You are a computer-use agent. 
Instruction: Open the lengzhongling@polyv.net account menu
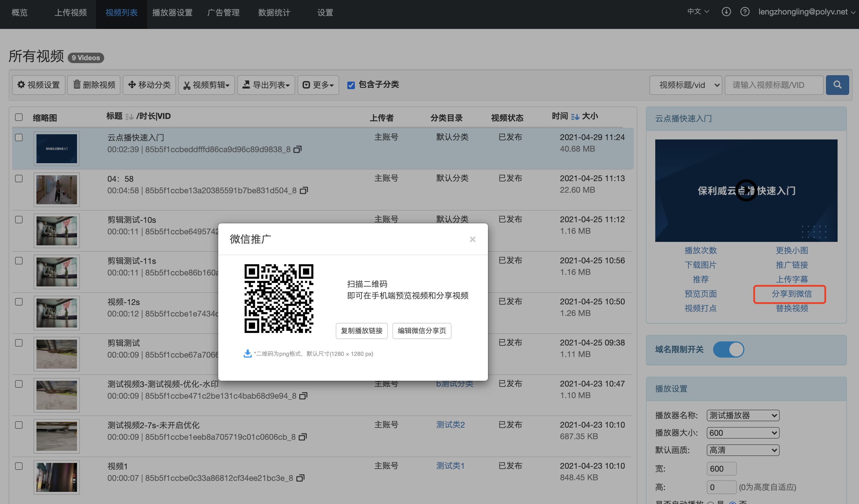coord(807,12)
